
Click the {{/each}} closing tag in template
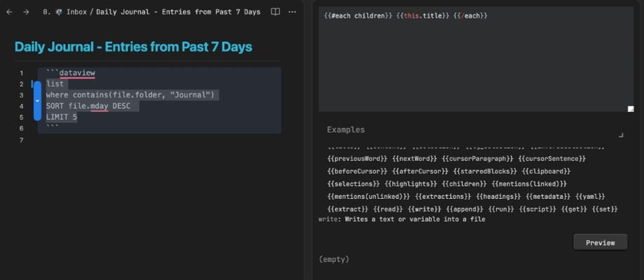471,16
